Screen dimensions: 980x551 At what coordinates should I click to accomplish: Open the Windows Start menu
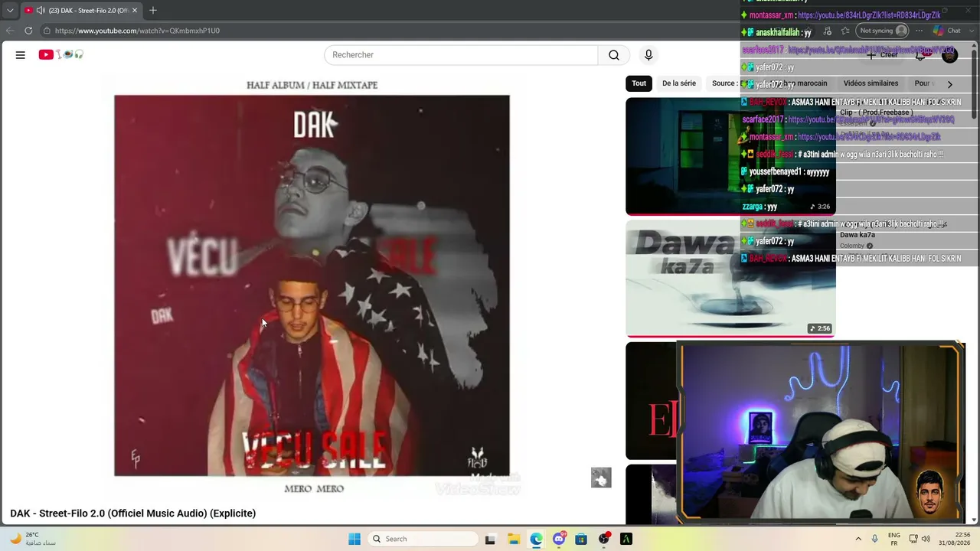tap(354, 539)
